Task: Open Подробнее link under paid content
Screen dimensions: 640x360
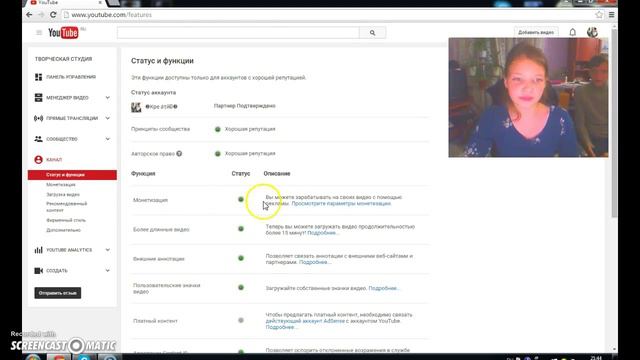Action: (281, 327)
